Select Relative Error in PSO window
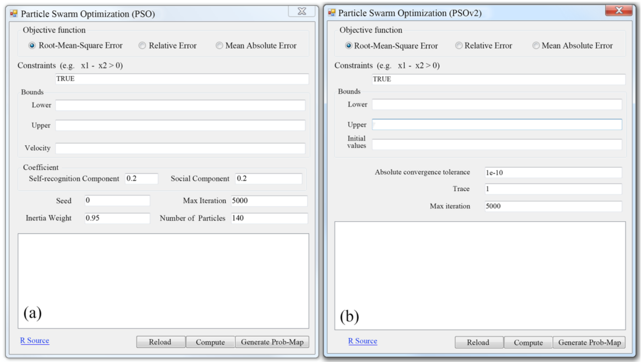Image resolution: width=644 pixels, height=362 pixels. pyautogui.click(x=142, y=46)
